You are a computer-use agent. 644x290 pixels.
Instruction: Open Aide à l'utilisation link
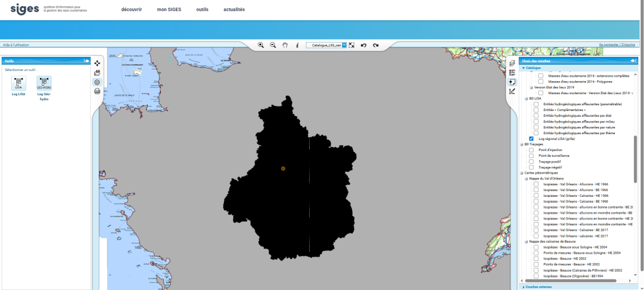pyautogui.click(x=16, y=45)
